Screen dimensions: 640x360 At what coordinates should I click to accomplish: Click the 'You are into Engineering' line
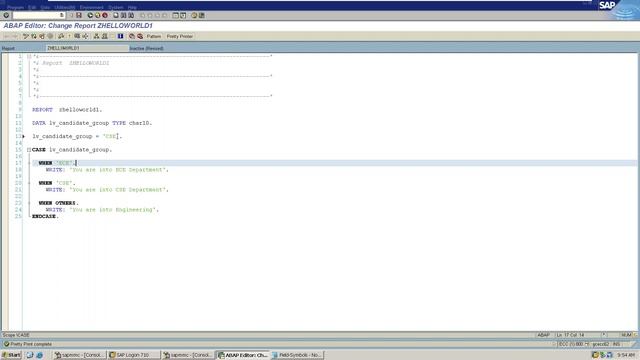(x=102, y=210)
